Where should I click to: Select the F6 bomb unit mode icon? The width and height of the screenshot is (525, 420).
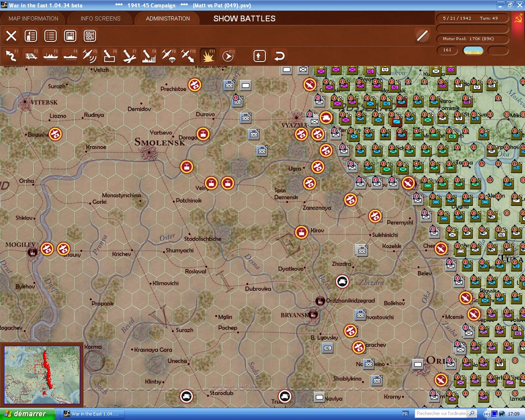click(110, 56)
